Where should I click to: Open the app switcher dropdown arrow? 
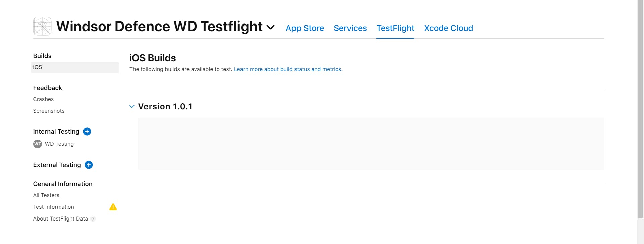click(270, 27)
